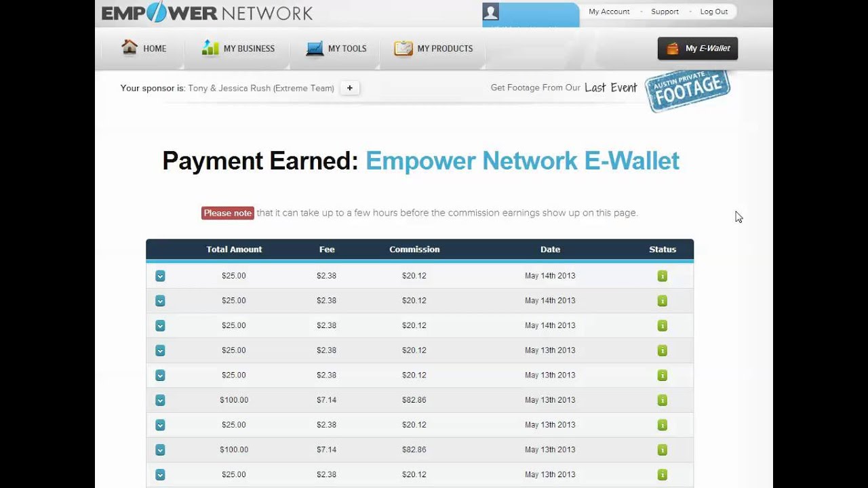This screenshot has width=868, height=488.
Task: Click the Commission column header
Action: coord(414,249)
